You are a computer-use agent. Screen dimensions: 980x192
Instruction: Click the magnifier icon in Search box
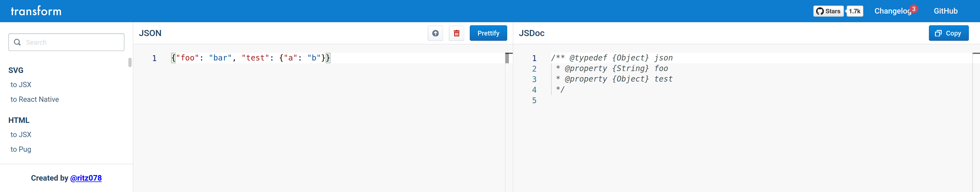point(17,42)
